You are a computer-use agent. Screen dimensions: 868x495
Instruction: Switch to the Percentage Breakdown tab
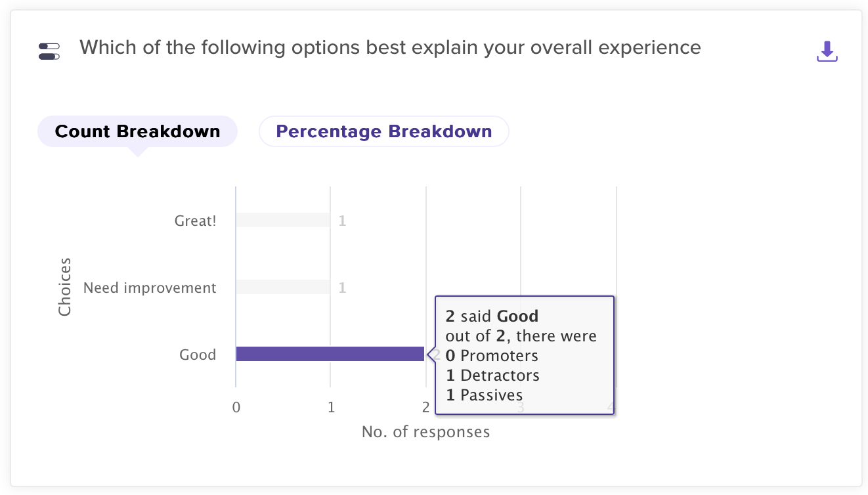[x=383, y=131]
